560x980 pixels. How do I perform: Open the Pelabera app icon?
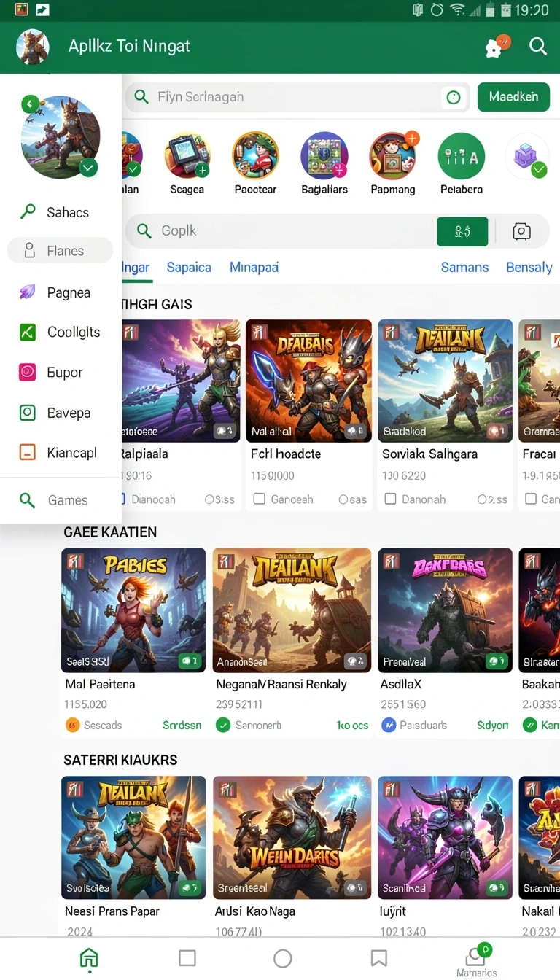(462, 156)
